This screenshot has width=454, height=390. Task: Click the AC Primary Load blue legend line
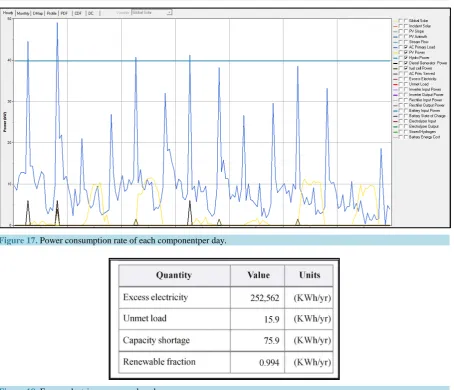coord(395,47)
